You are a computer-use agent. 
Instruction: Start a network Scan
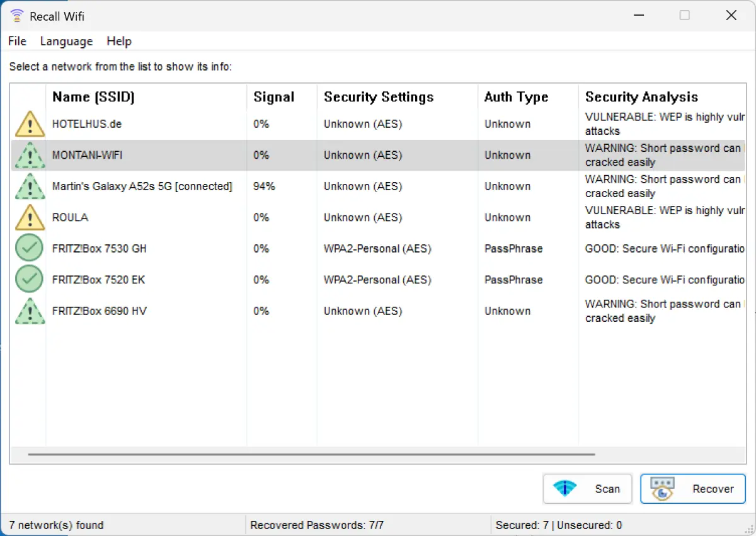(587, 489)
